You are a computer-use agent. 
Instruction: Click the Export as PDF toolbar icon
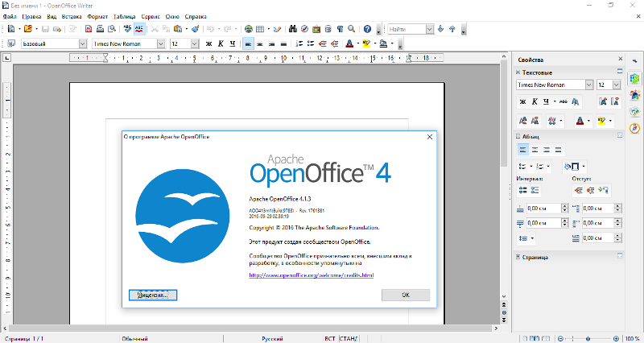(x=87, y=29)
